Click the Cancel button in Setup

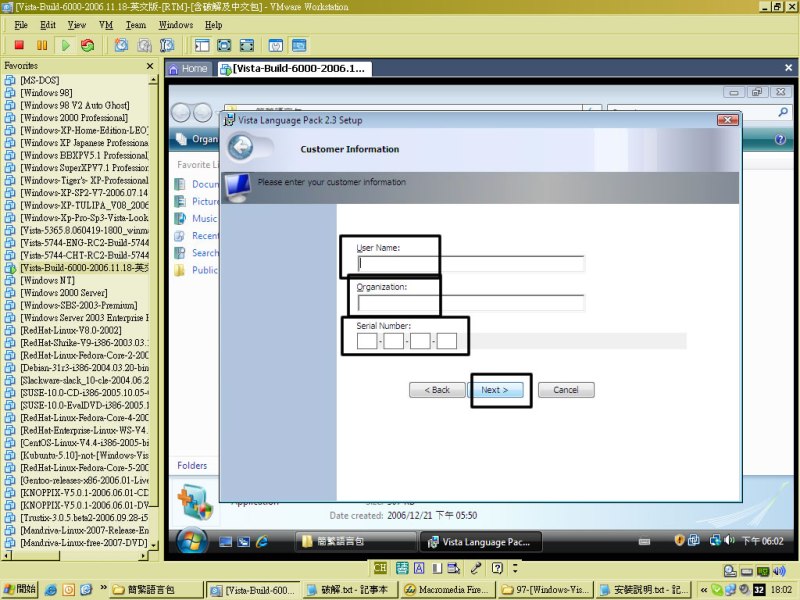click(566, 390)
